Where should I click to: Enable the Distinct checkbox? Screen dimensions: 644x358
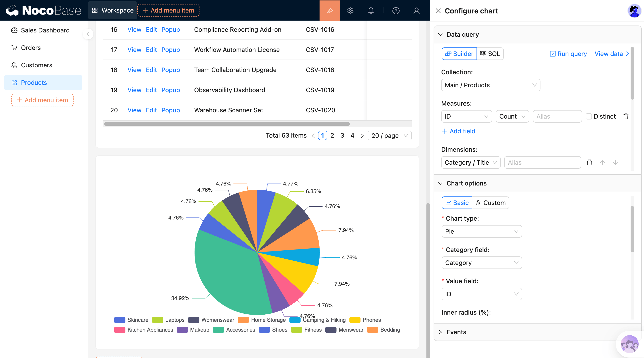click(589, 116)
